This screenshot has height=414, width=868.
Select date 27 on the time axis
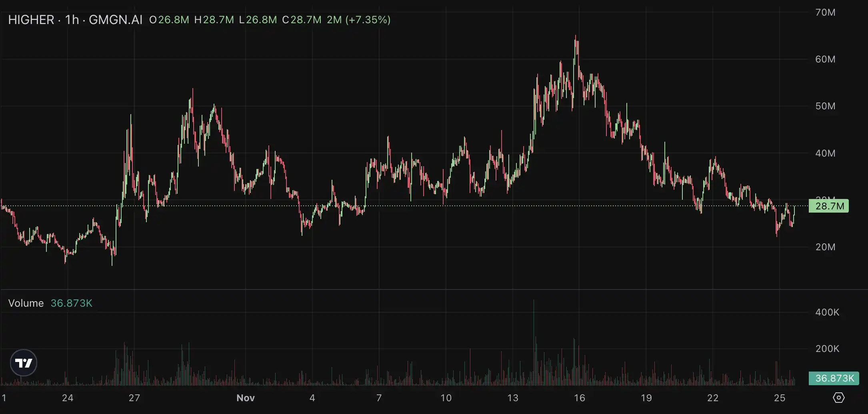coord(134,398)
